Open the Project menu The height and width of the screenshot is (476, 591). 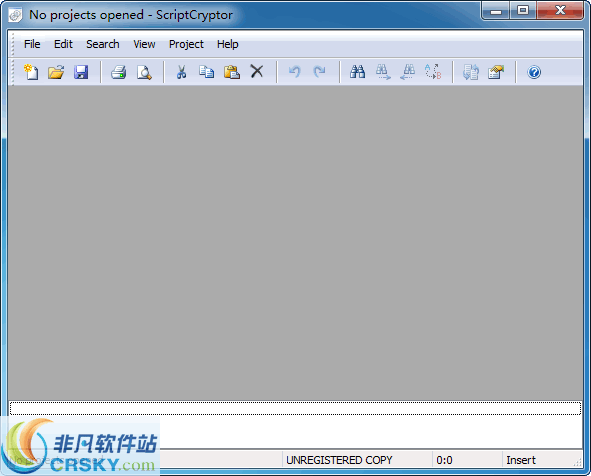click(186, 44)
